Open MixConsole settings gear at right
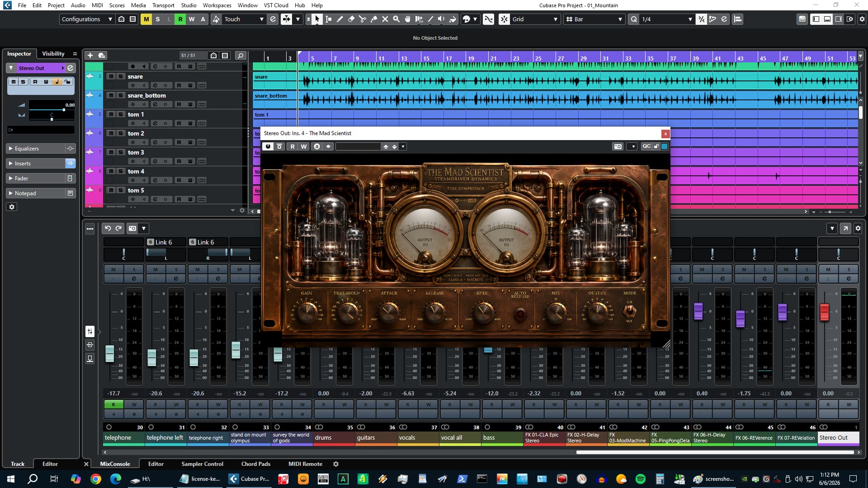 click(858, 228)
